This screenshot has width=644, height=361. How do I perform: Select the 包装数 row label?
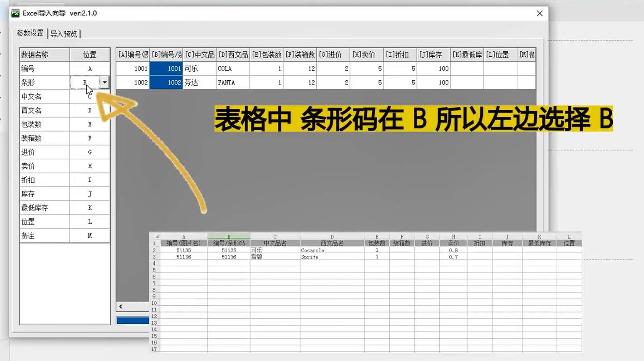[x=45, y=124]
